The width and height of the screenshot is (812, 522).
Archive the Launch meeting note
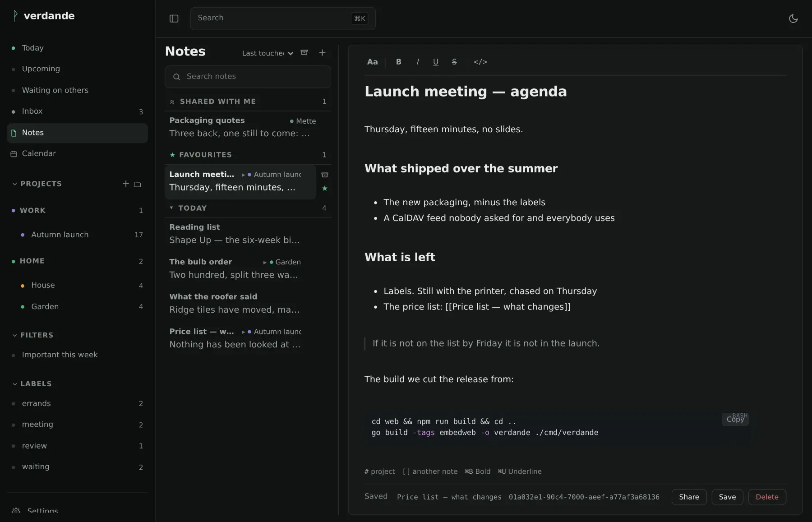tap(324, 175)
